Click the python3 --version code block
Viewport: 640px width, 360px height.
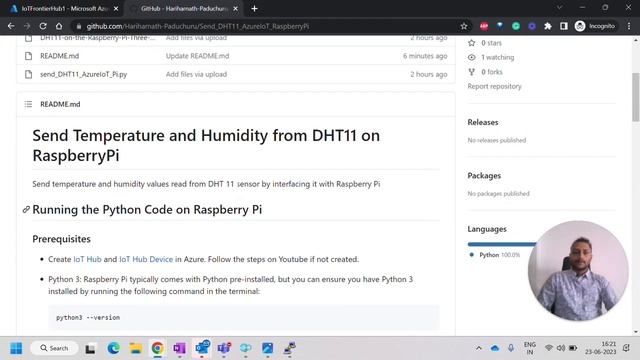[x=244, y=317]
